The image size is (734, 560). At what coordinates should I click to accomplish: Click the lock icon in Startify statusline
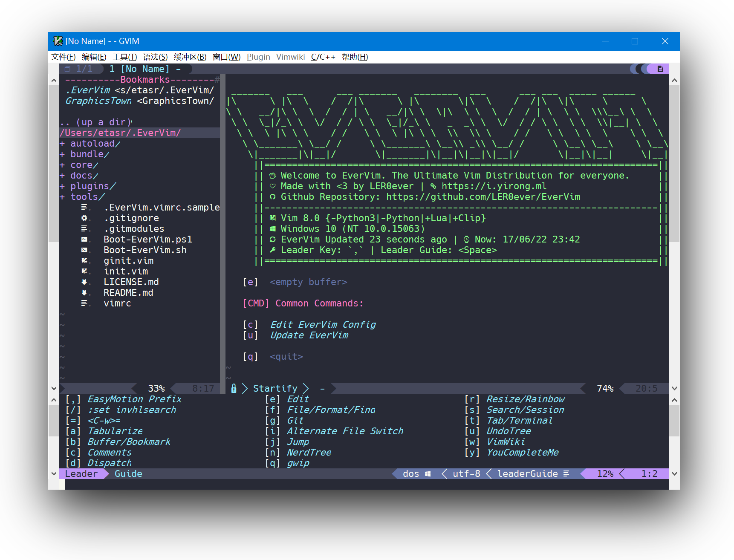tap(234, 388)
